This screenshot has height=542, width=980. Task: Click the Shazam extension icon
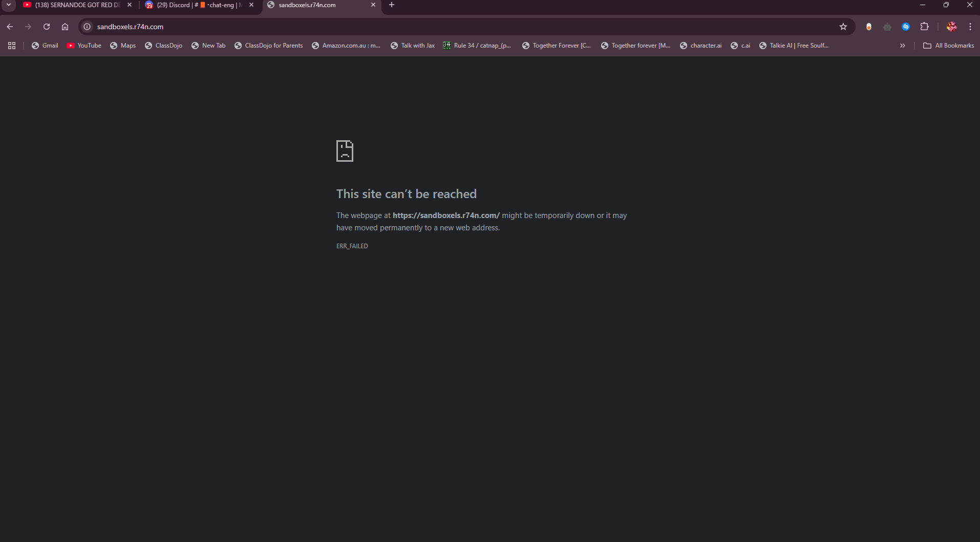906,27
